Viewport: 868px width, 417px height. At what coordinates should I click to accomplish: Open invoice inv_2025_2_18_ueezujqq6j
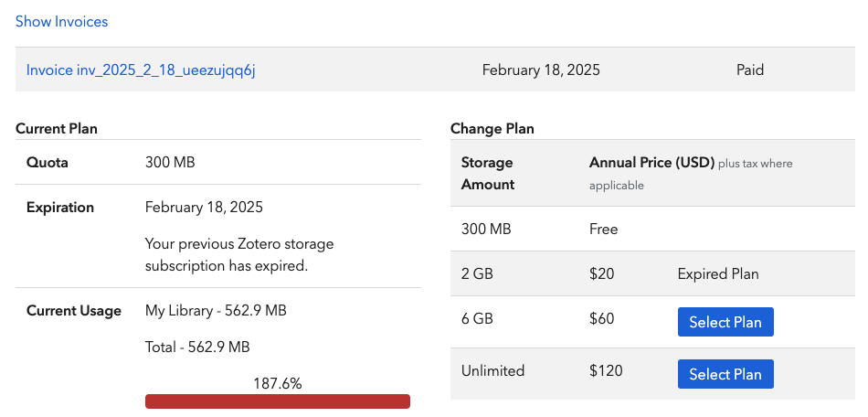(x=141, y=69)
